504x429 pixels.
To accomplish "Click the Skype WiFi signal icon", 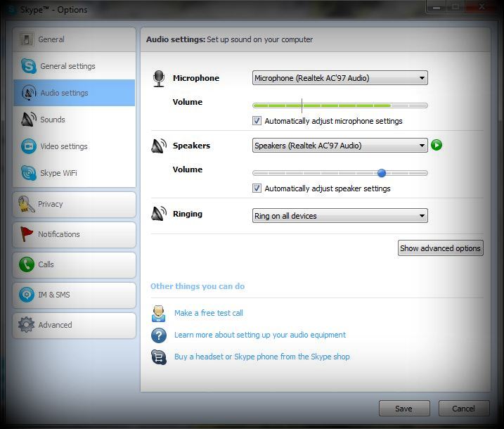I will click(x=29, y=173).
